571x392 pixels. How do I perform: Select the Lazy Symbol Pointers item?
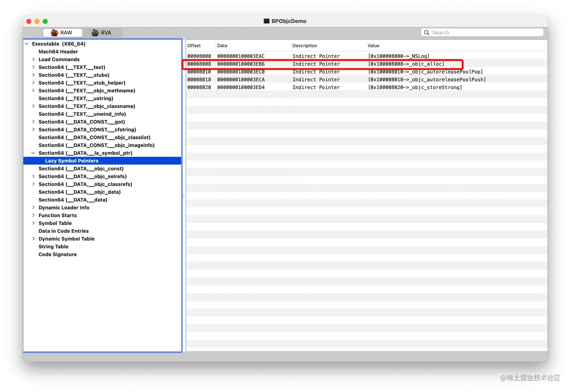coord(102,161)
